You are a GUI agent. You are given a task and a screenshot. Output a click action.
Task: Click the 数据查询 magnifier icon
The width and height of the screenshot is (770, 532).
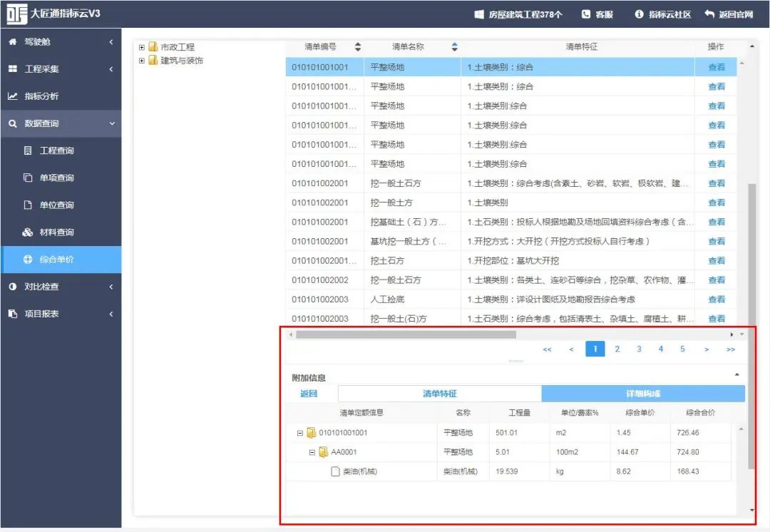pos(13,123)
